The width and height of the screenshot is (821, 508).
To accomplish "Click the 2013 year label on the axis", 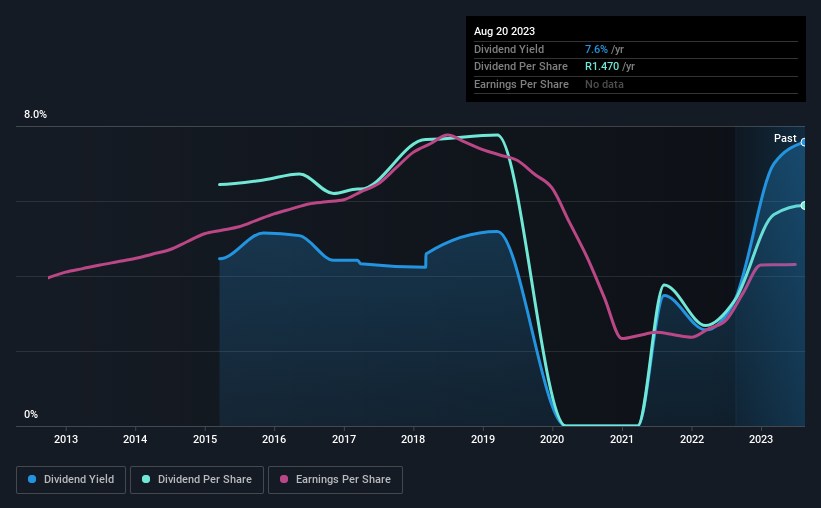I will pyautogui.click(x=66, y=439).
